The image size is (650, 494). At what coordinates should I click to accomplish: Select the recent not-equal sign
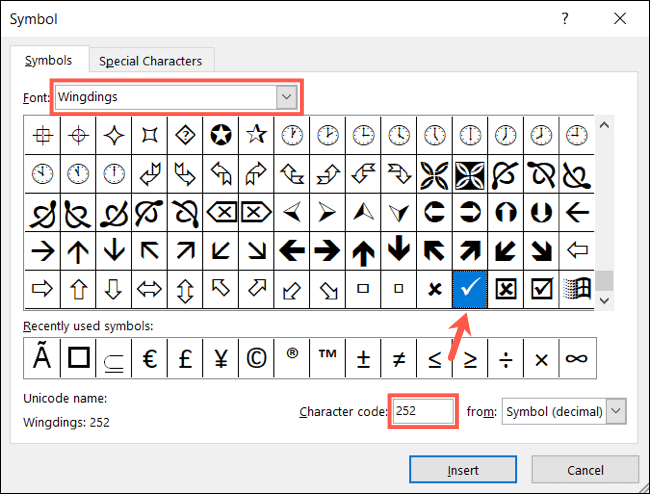[x=399, y=358]
